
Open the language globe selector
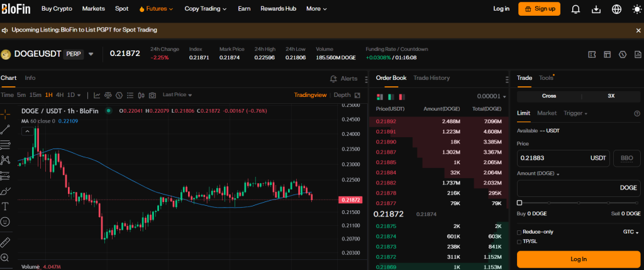pos(616,9)
